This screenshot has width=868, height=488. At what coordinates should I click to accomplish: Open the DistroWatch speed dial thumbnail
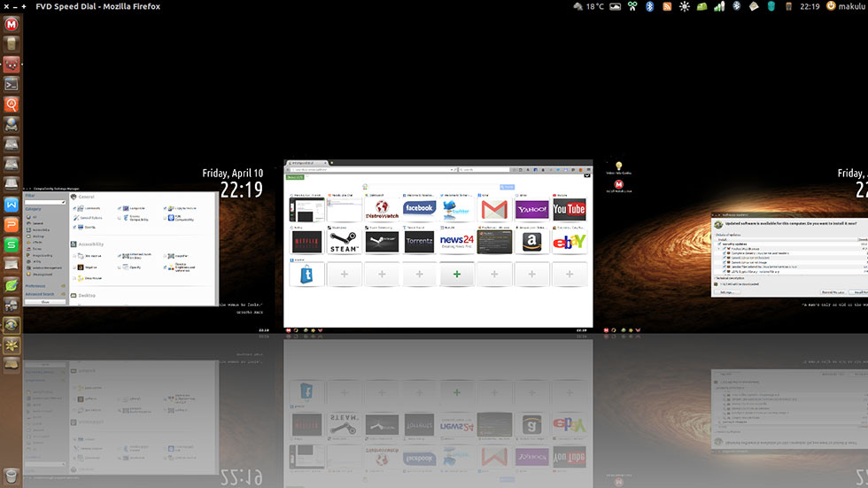tap(382, 209)
